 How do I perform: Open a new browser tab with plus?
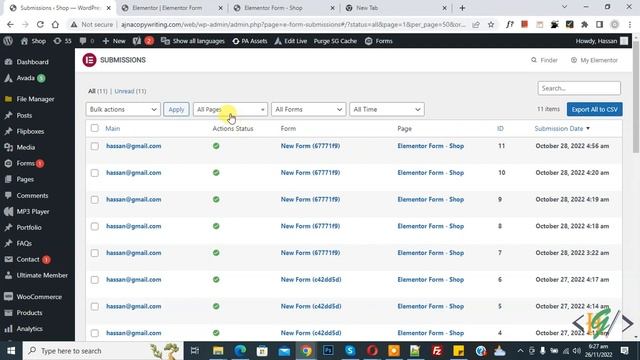tap(462, 8)
